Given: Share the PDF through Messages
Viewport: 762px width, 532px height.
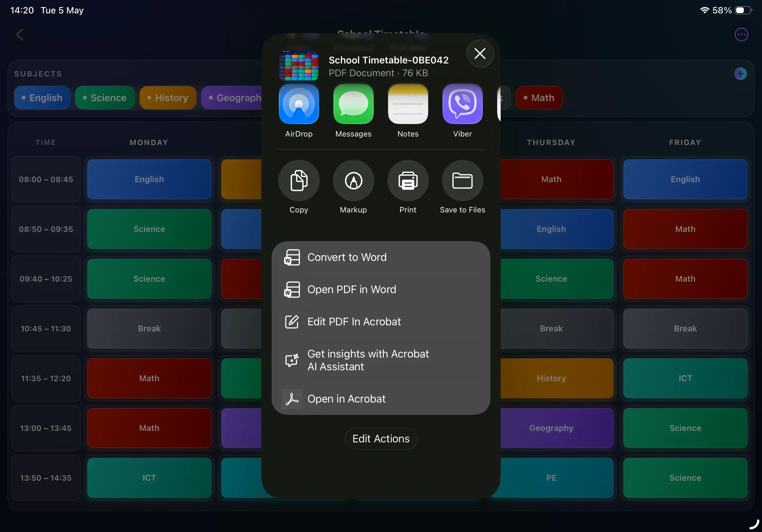Looking at the screenshot, I should coord(353,104).
